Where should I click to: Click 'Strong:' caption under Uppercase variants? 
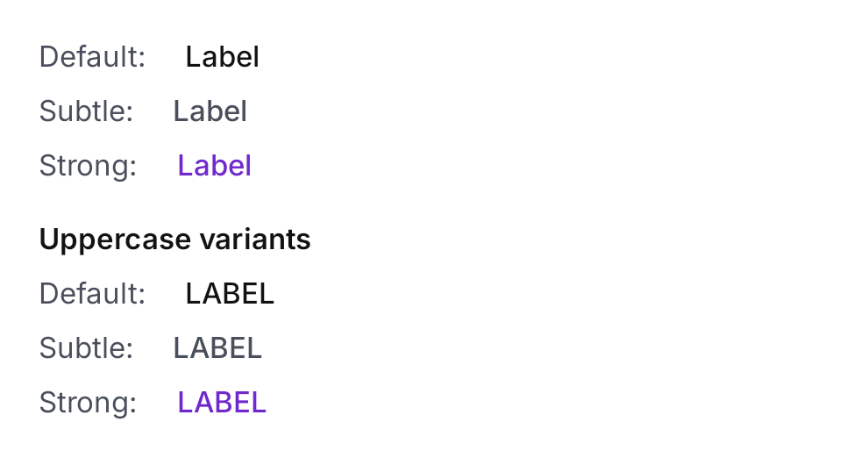(88, 404)
